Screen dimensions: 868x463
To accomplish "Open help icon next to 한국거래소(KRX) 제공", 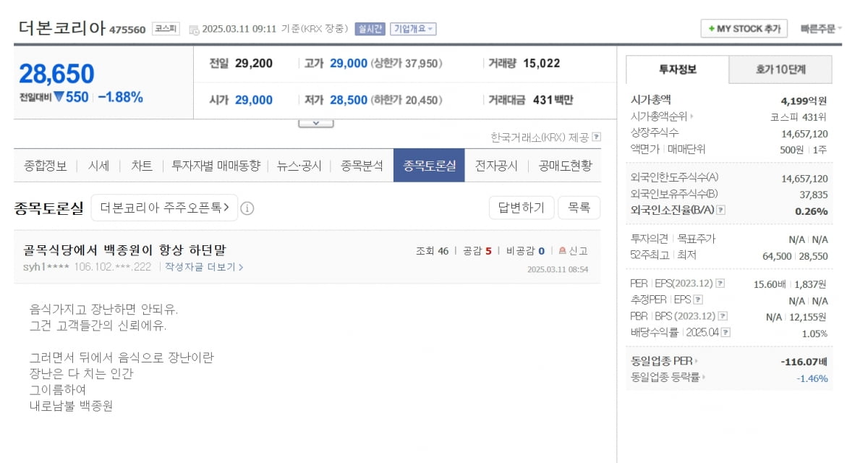I will pyautogui.click(x=596, y=137).
